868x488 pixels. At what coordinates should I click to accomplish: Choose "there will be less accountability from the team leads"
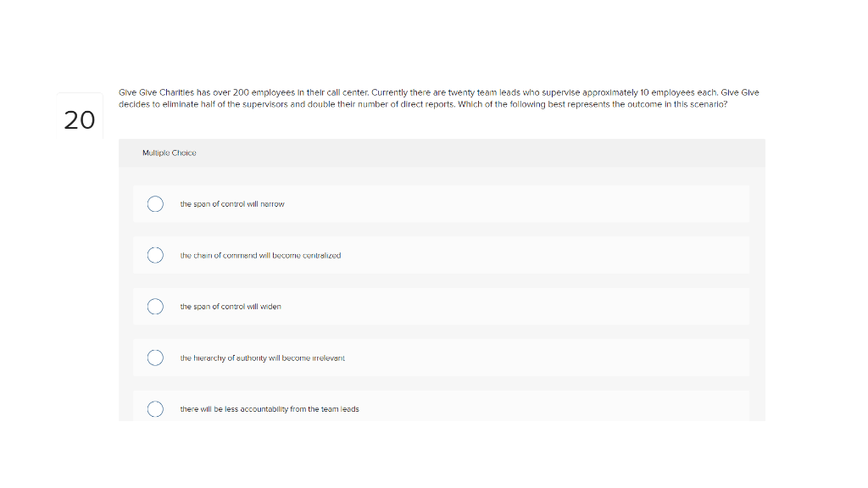tap(270, 408)
